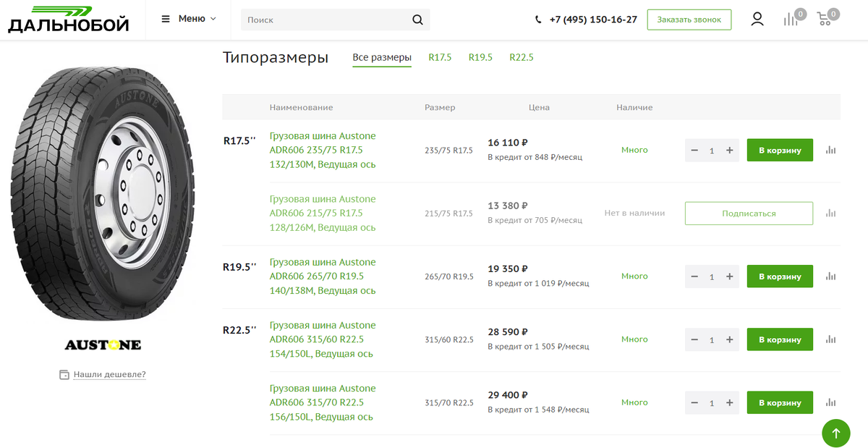Click the scroll-to-top arrow button
The width and height of the screenshot is (868, 448).
(836, 433)
